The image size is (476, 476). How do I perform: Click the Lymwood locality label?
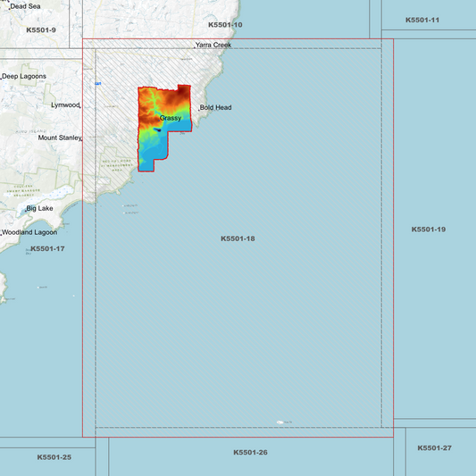coord(65,105)
